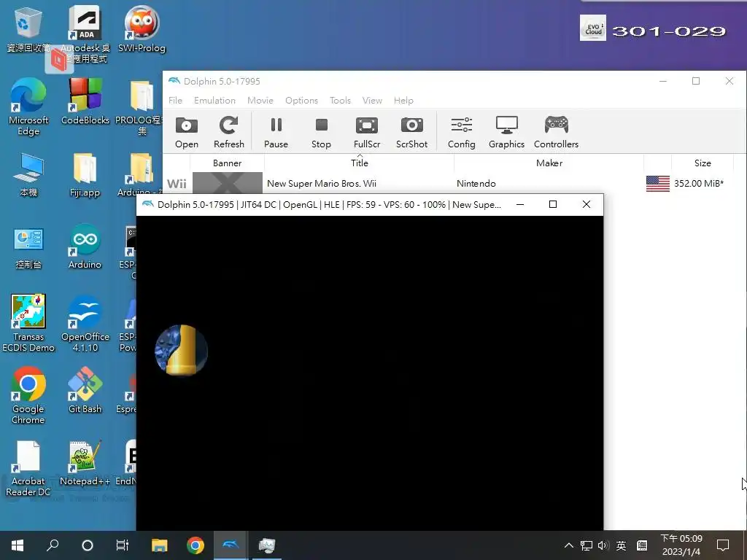Select the Microsoft Edge desktop icon
The width and height of the screenshot is (747, 560).
coord(28,107)
